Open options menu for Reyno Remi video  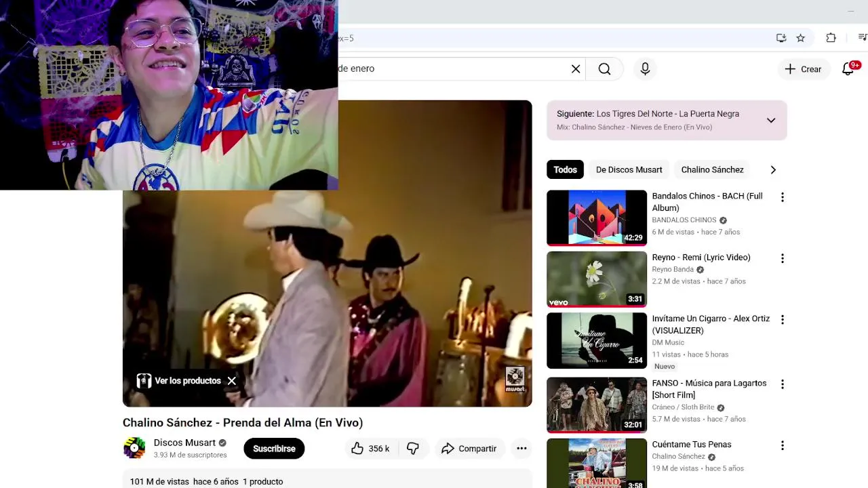783,258
